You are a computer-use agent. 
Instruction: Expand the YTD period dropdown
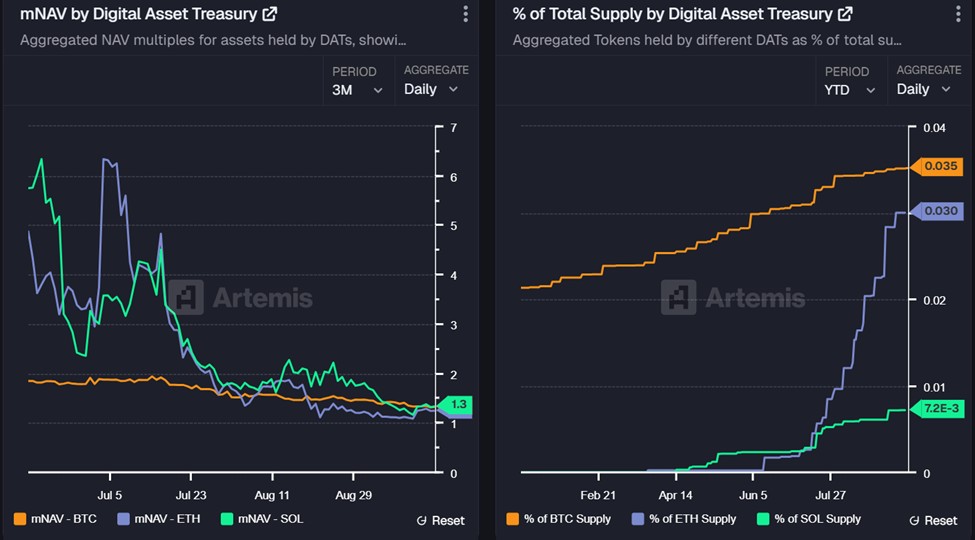click(849, 89)
